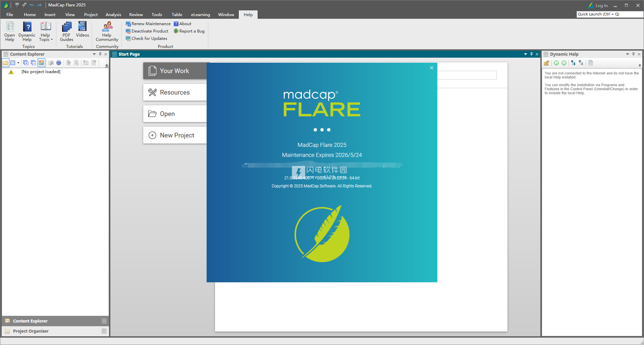This screenshot has width=644, height=345.
Task: Toggle the colored tiles icon in Content Explorer
Action: coord(41,63)
